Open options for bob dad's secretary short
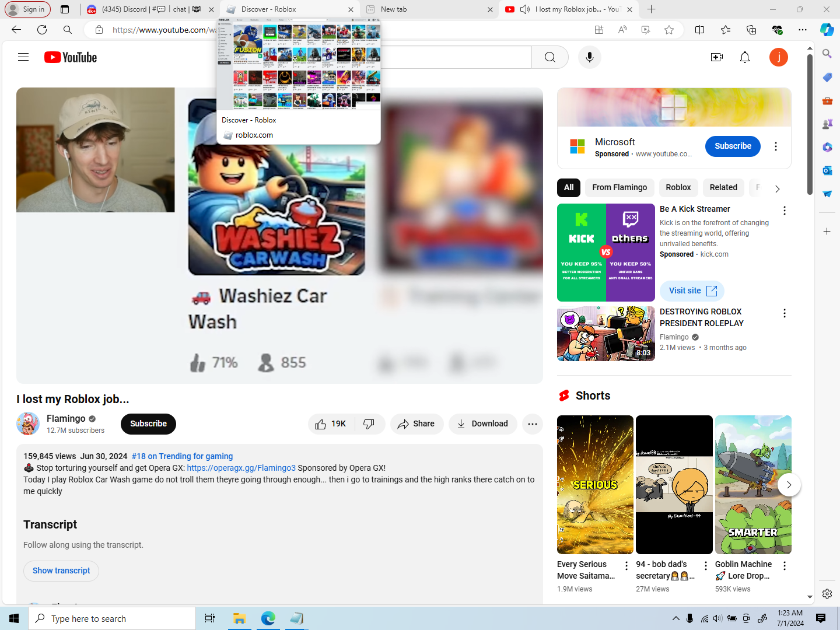840x630 pixels. [706, 566]
